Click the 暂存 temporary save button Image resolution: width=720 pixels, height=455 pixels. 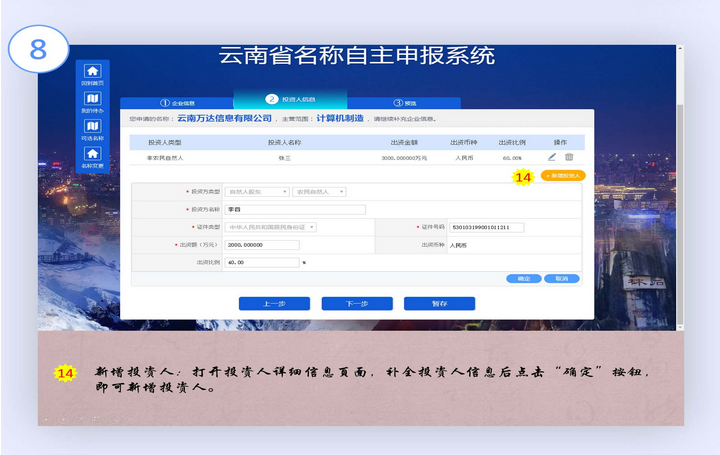pos(439,303)
